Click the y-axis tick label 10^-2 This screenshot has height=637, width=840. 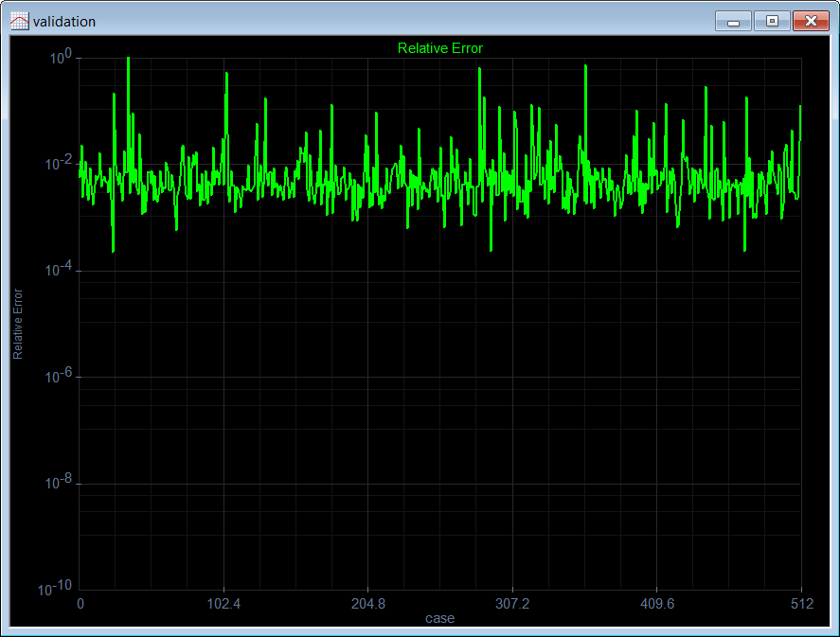[x=59, y=163]
